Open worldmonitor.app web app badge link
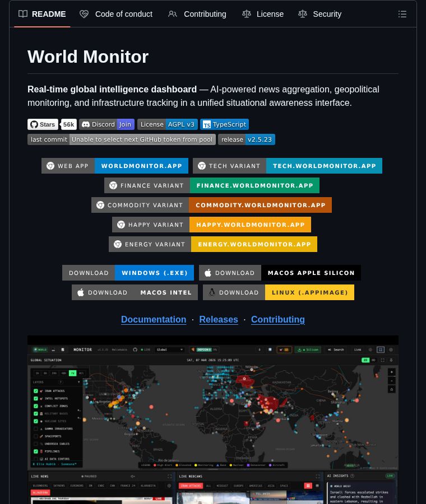Viewport: 426px width, 504px height. click(x=115, y=166)
